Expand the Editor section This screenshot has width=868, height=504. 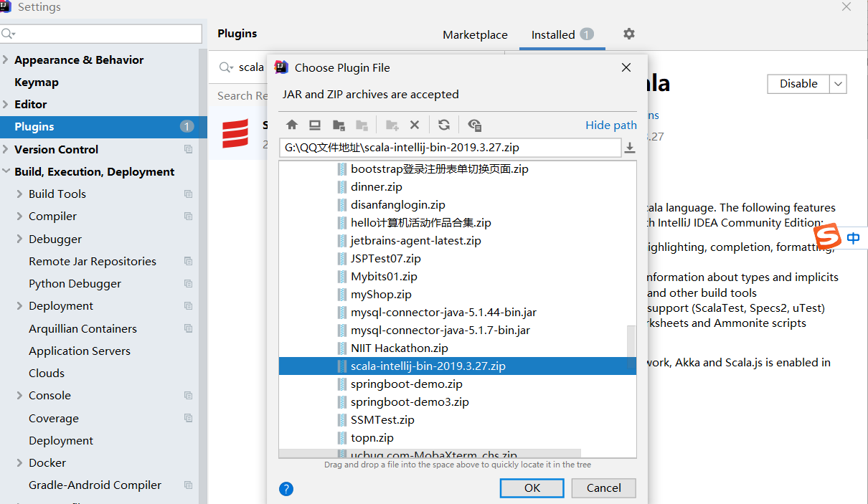point(6,104)
